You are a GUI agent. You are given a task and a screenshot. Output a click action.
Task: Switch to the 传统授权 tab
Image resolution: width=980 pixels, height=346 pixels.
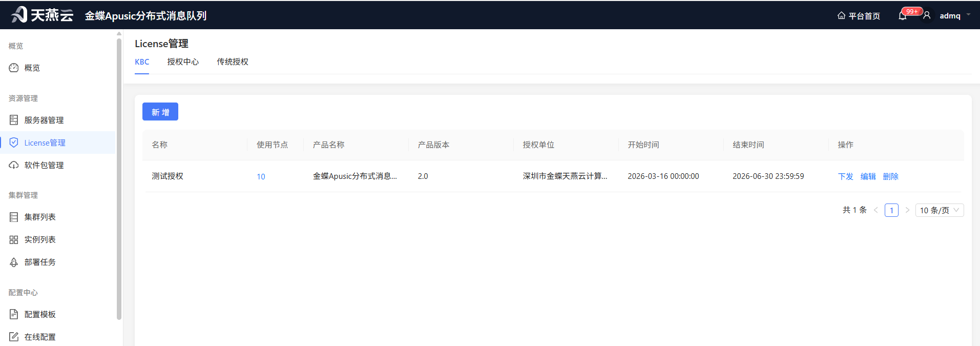[x=233, y=62]
